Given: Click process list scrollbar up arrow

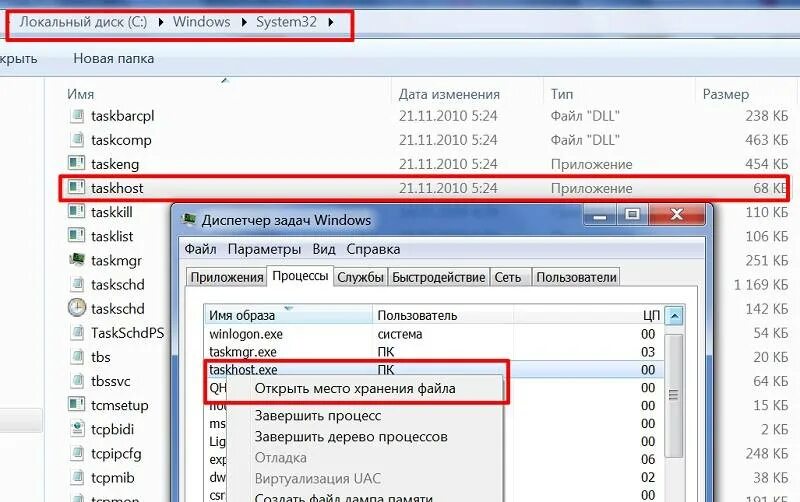Looking at the screenshot, I should tap(674, 316).
